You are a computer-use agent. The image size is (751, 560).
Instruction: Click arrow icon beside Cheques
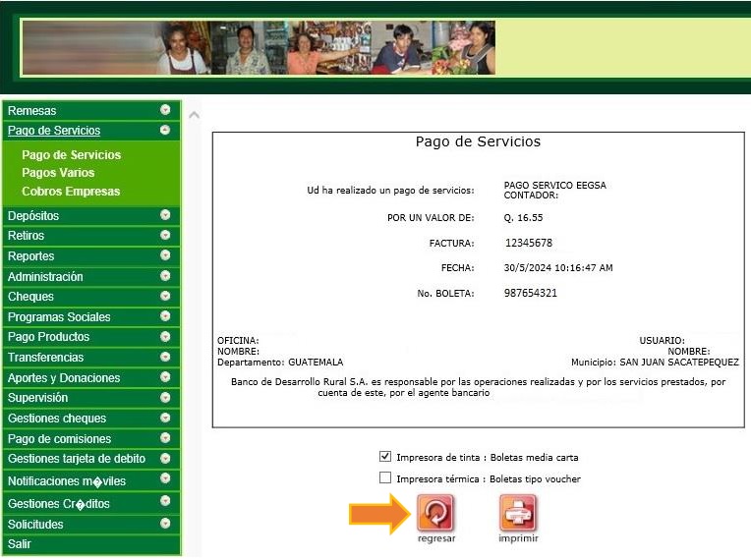(x=165, y=296)
